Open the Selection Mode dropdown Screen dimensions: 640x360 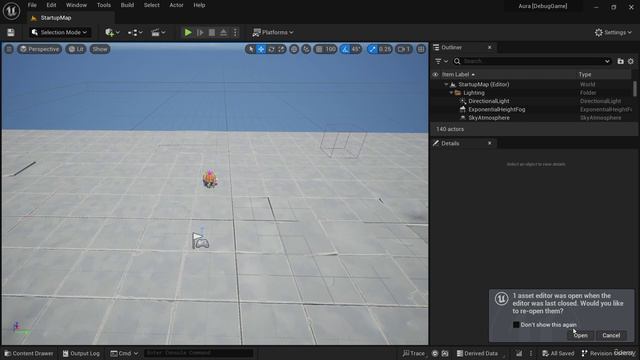[60, 32]
